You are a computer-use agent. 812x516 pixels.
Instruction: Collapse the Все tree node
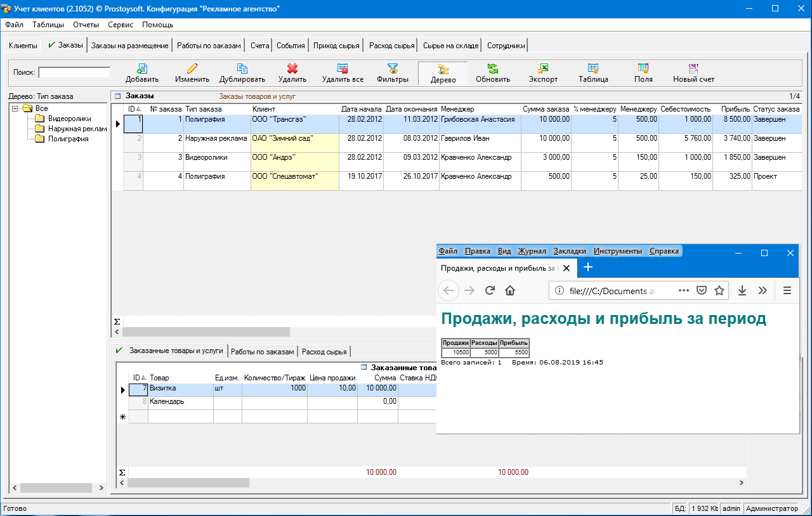[15, 108]
